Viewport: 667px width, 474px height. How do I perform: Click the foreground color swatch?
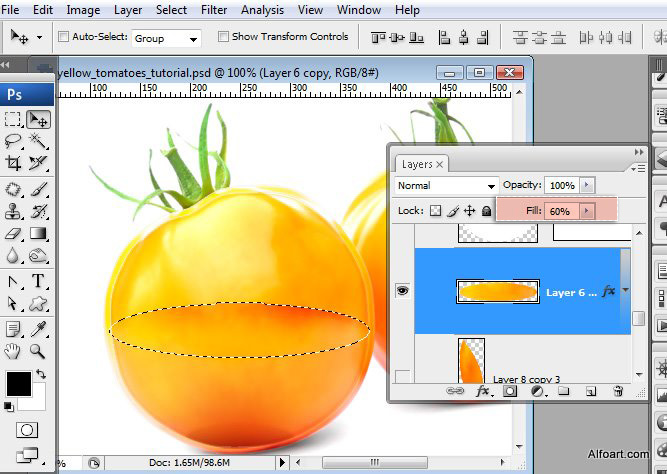pos(18,383)
